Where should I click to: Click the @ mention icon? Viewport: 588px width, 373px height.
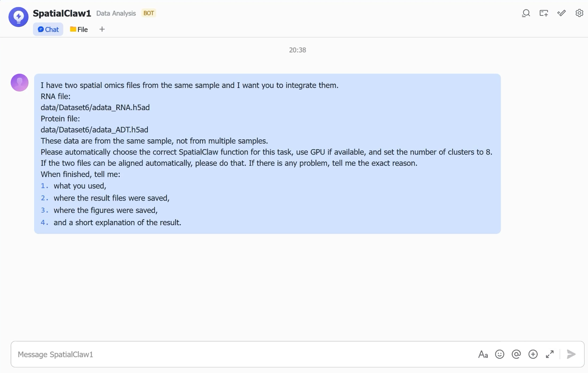coord(516,354)
